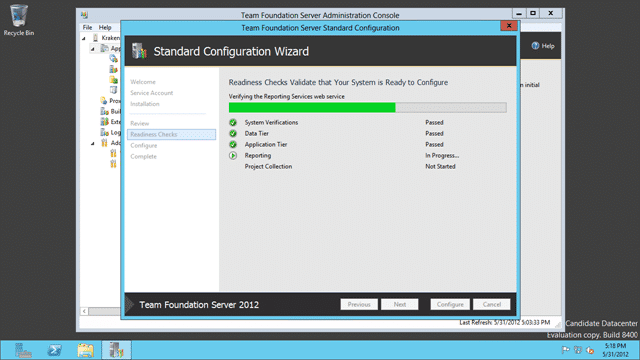This screenshot has height=360, width=640.
Task: Click the Previous button
Action: pyautogui.click(x=359, y=304)
